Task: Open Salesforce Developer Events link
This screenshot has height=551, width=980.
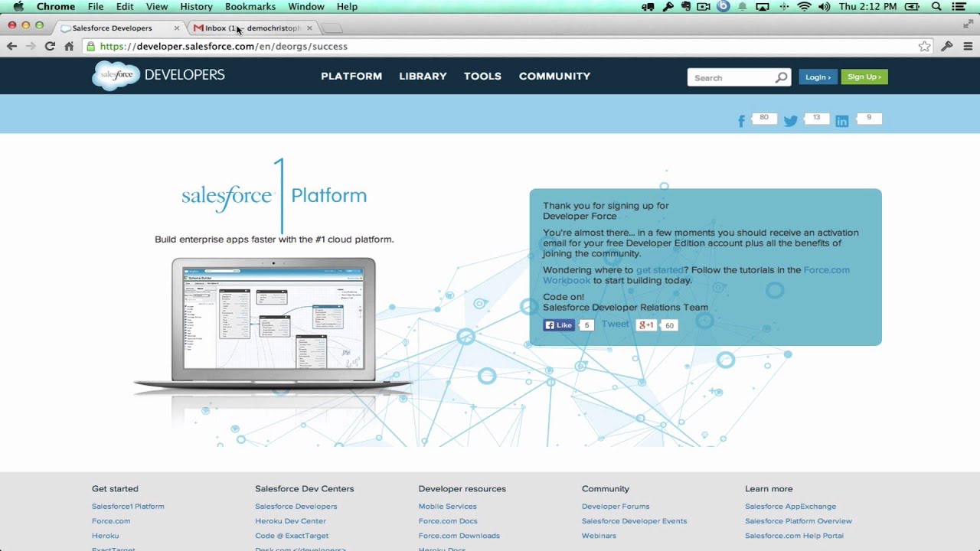Action: coord(634,520)
